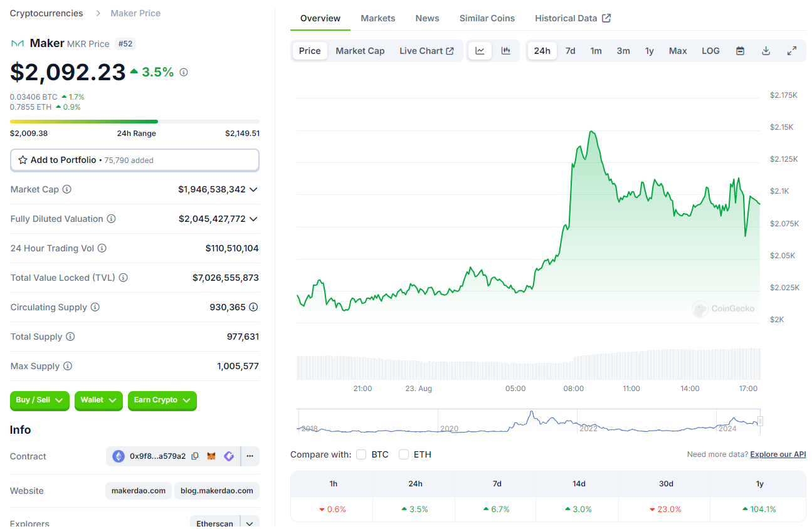Select the Market Cap chart mode
This screenshot has height=529, width=812.
click(360, 51)
